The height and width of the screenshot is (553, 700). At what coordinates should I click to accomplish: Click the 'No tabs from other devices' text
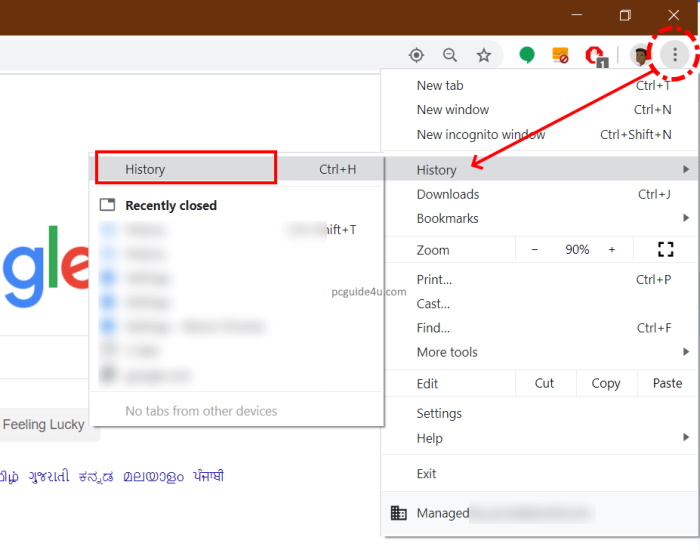pyautogui.click(x=201, y=411)
